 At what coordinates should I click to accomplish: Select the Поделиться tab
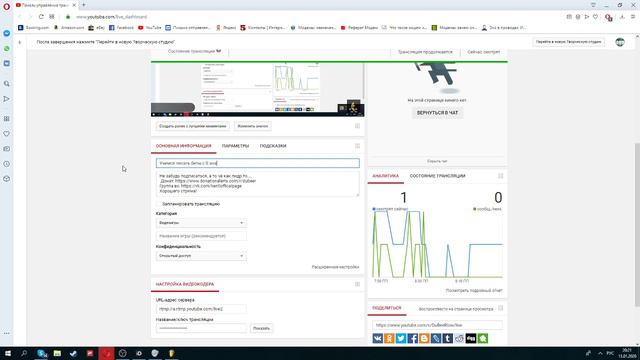click(387, 308)
